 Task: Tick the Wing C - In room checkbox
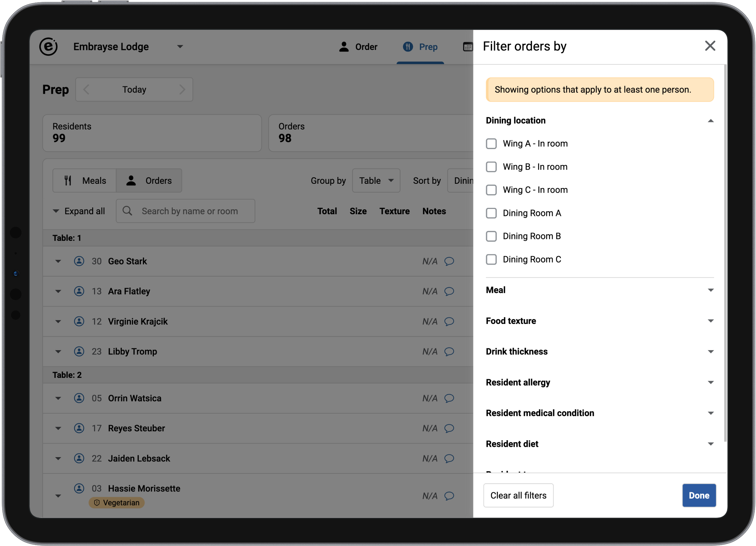[x=491, y=190]
